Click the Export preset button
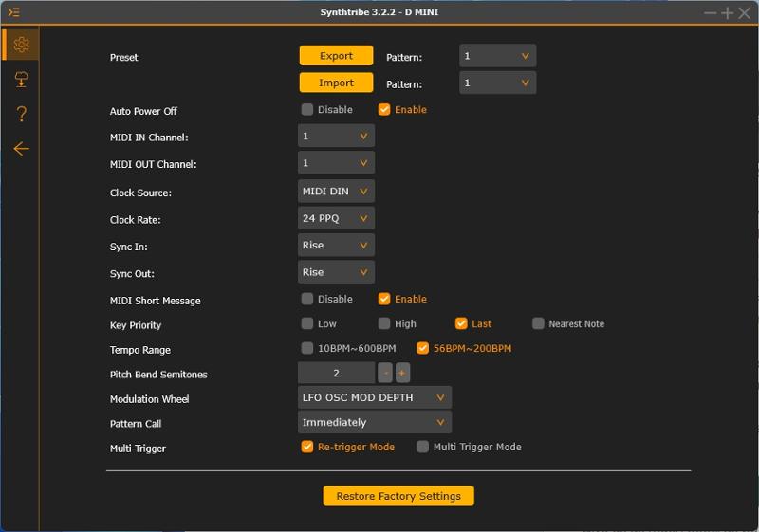 (x=336, y=56)
